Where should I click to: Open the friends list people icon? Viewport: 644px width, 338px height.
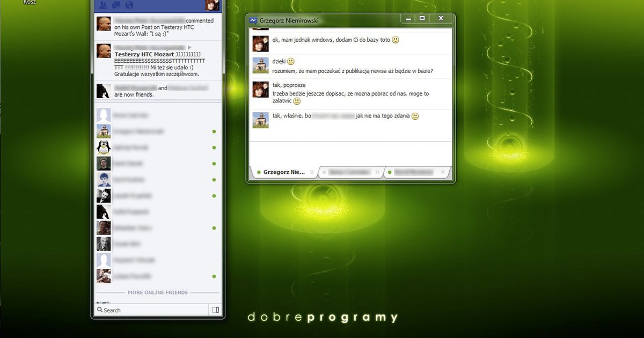[x=102, y=4]
